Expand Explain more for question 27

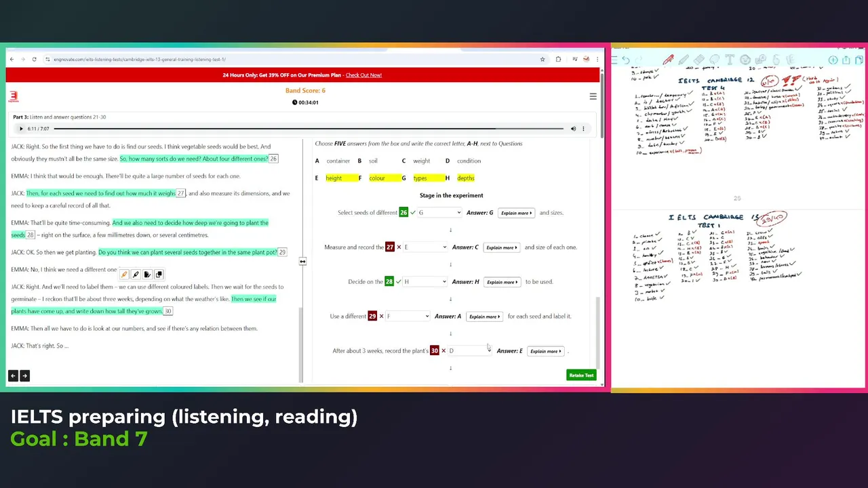click(502, 247)
